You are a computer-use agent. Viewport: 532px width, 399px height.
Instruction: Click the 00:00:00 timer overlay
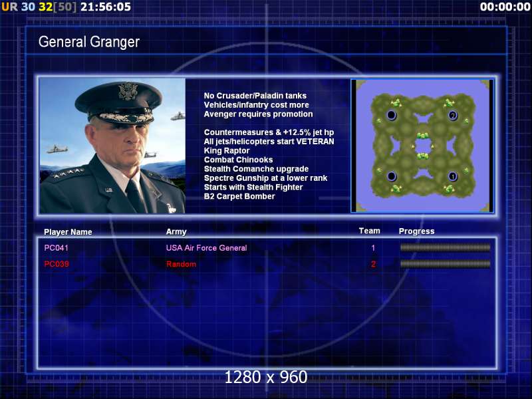pos(505,7)
